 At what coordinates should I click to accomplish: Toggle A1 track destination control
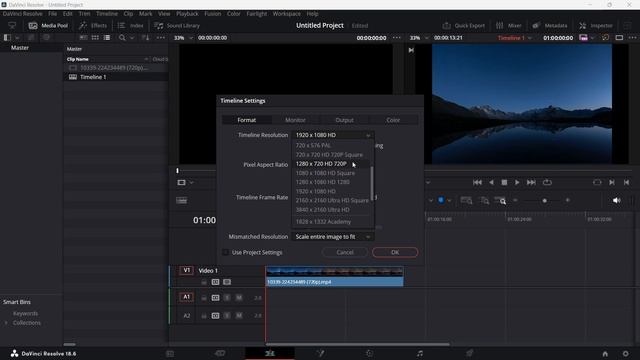[x=187, y=297]
